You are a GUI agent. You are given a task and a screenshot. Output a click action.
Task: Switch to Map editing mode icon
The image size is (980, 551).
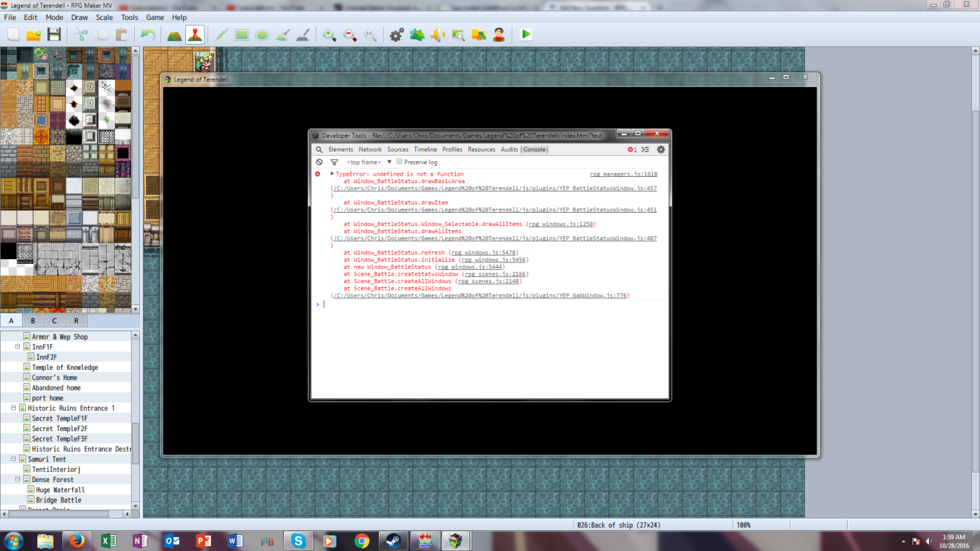point(174,34)
